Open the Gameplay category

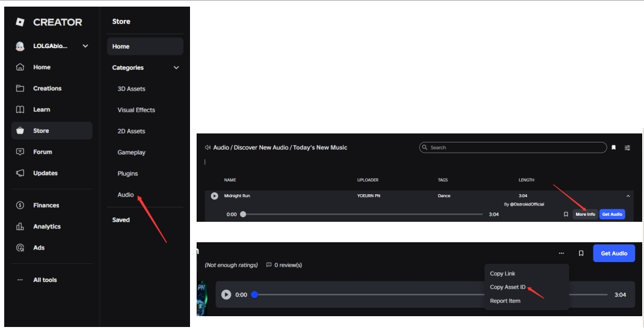(x=132, y=152)
